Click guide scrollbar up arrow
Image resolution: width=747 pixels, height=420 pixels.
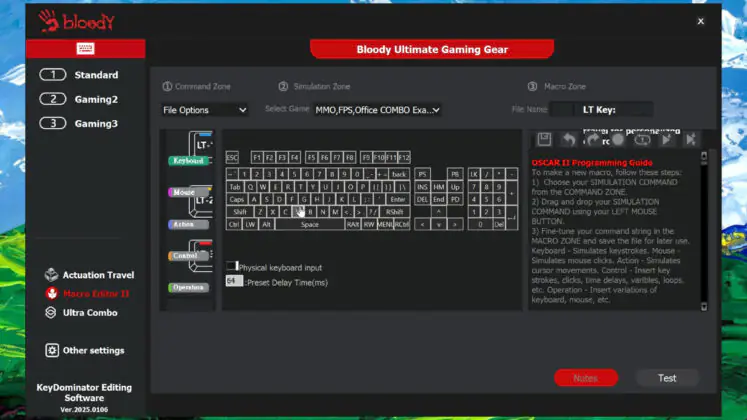coord(704,156)
